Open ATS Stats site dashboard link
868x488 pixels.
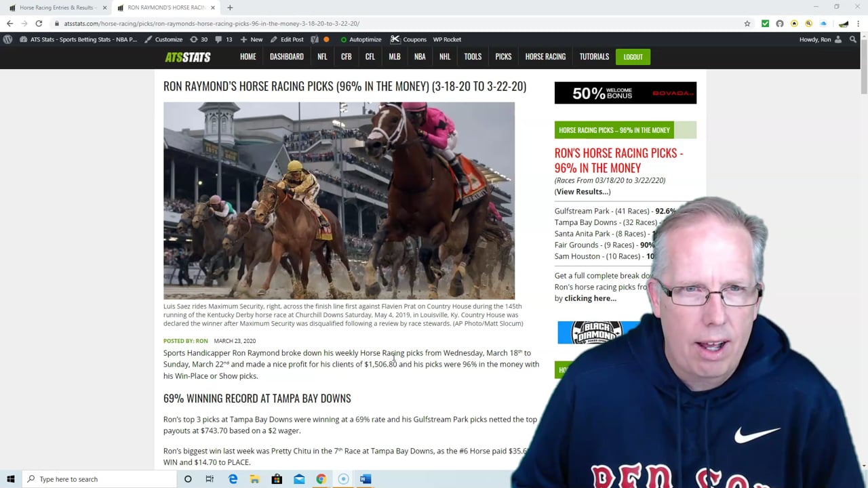(x=78, y=39)
